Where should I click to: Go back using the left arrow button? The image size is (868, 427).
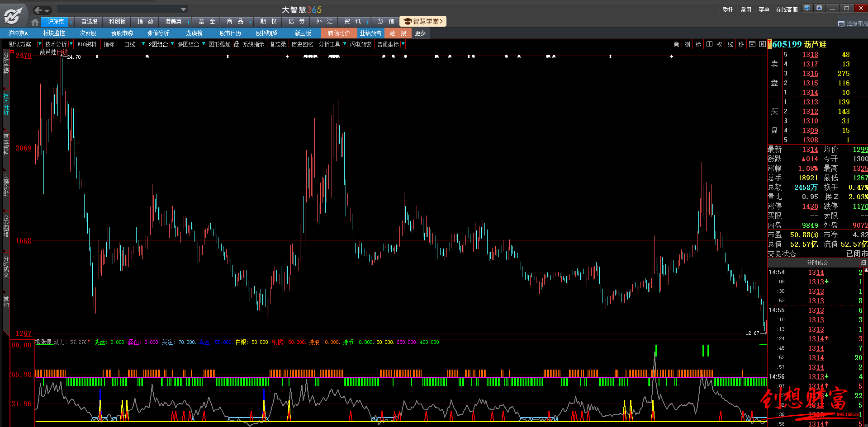pos(38,10)
